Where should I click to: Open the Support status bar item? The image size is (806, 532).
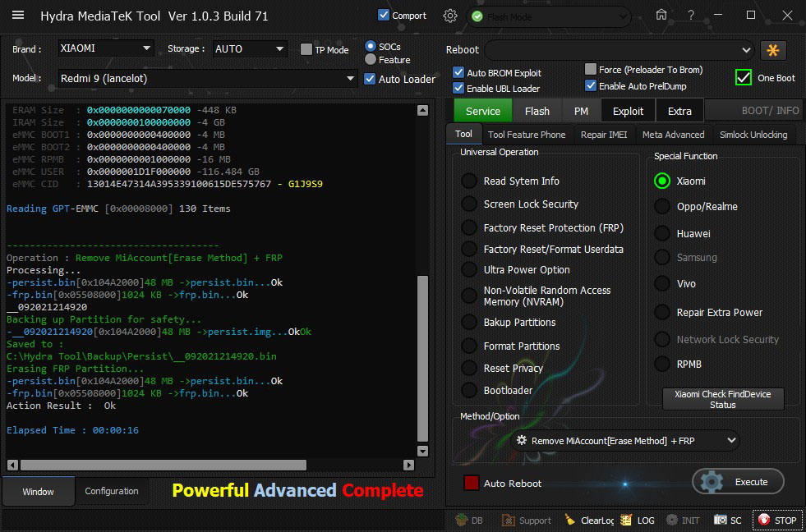pos(527,520)
